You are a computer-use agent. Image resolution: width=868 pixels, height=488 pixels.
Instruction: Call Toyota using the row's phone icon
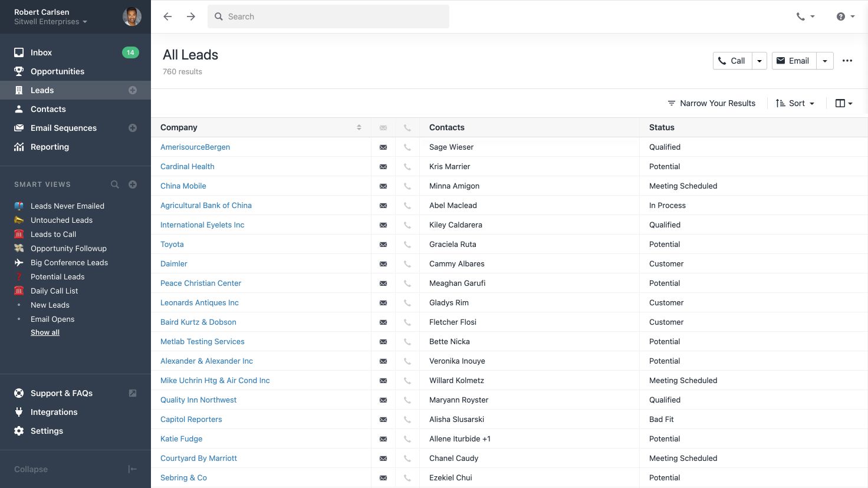point(407,244)
